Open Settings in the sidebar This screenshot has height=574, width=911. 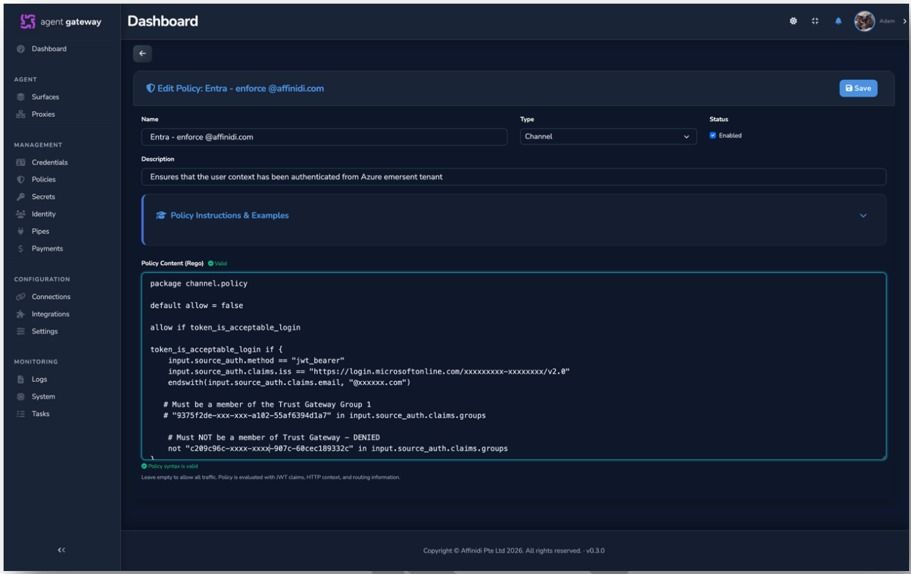pos(44,331)
